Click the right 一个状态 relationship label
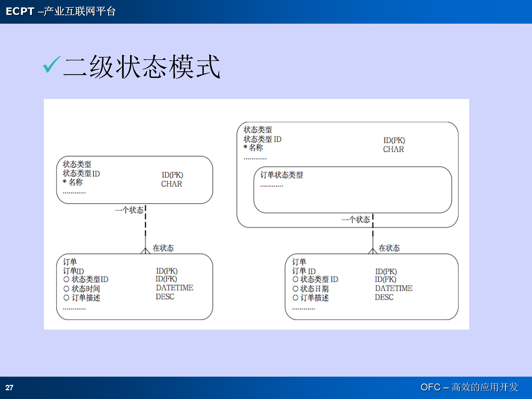This screenshot has height=399, width=532. coord(356,219)
